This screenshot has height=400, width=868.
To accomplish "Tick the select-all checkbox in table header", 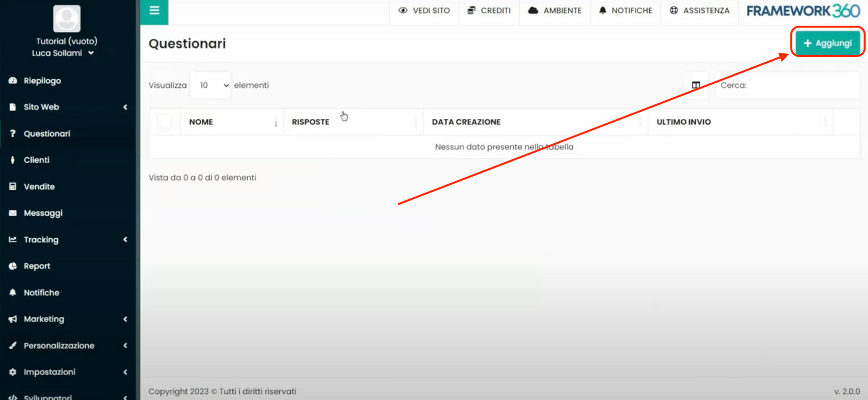I will click(165, 122).
